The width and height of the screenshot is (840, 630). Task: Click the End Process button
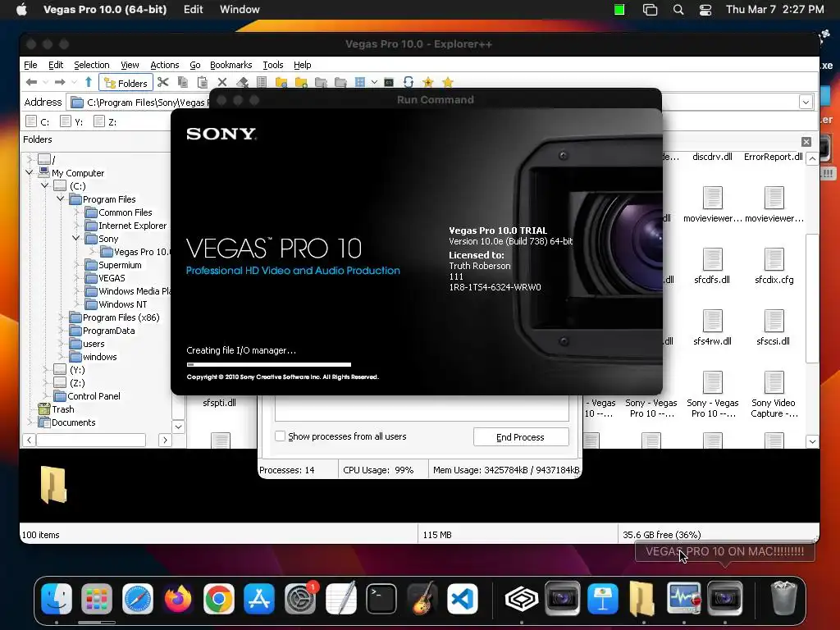(521, 436)
